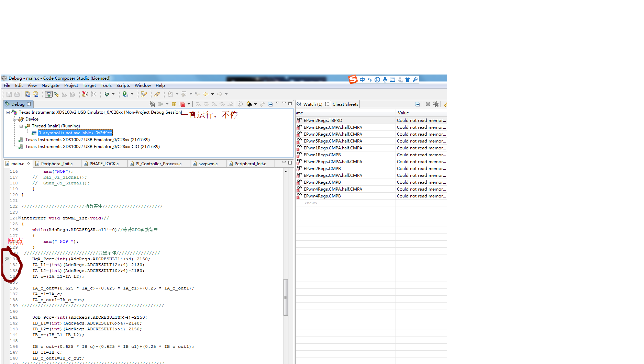The width and height of the screenshot is (644, 364).
Task: Switch to the Cheat Sheets tab
Action: [x=345, y=104]
